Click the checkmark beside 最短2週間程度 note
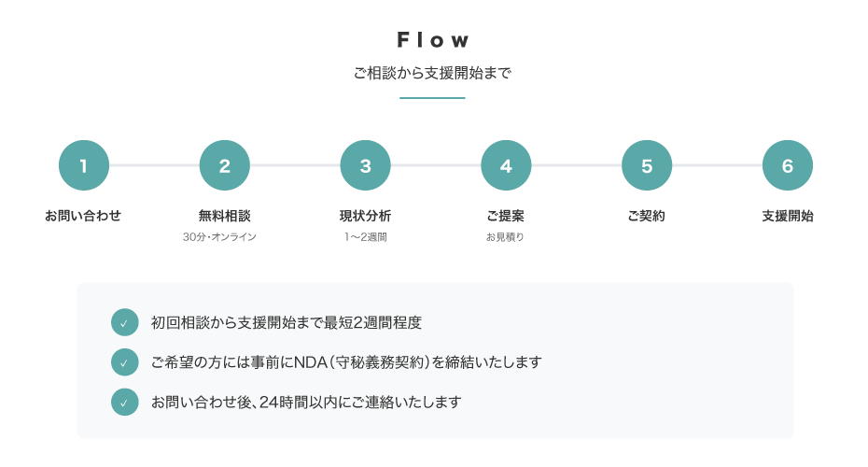The height and width of the screenshot is (467, 868). pos(124,322)
